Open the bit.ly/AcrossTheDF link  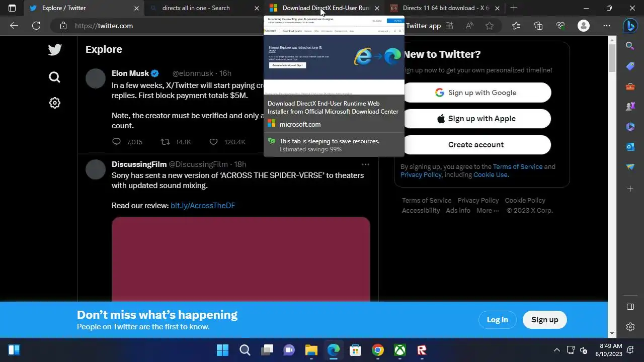203,205
